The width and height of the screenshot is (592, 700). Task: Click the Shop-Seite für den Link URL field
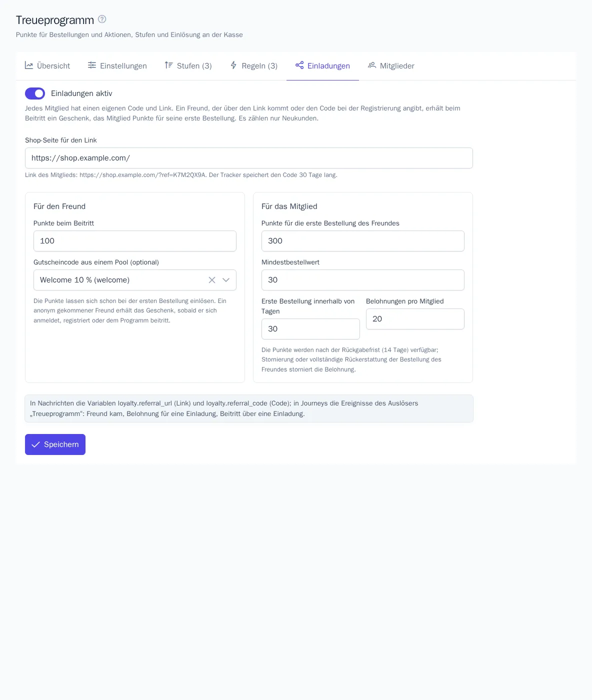point(249,158)
